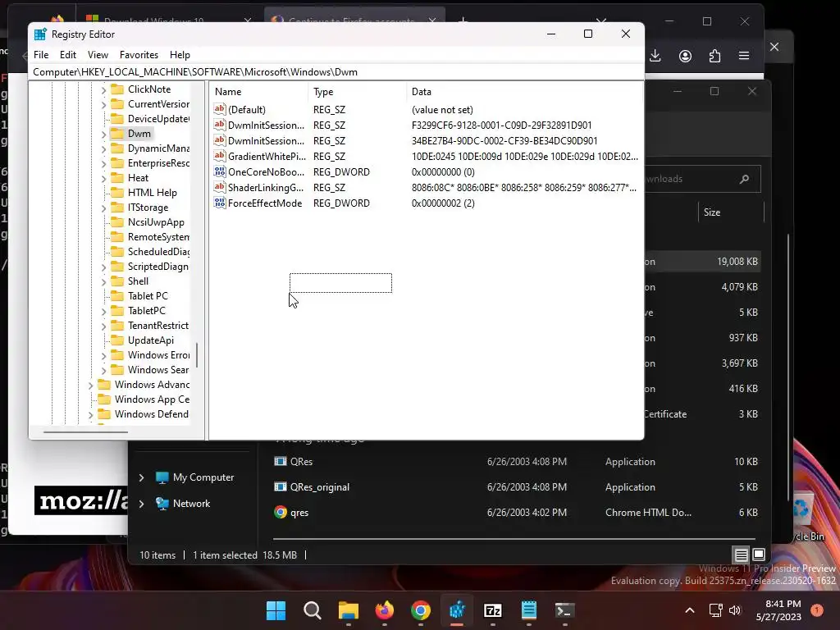Open the Windows Start menu
The width and height of the screenshot is (840, 630).
coord(276,610)
